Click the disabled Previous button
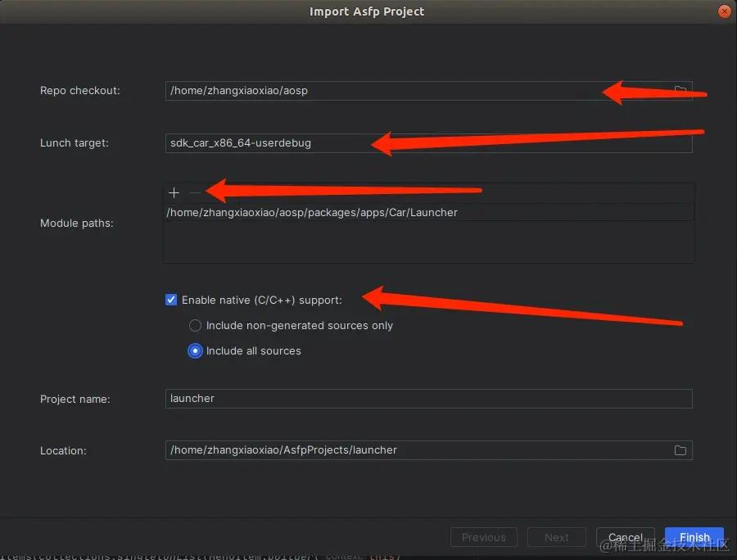The image size is (737, 560). pos(484,537)
